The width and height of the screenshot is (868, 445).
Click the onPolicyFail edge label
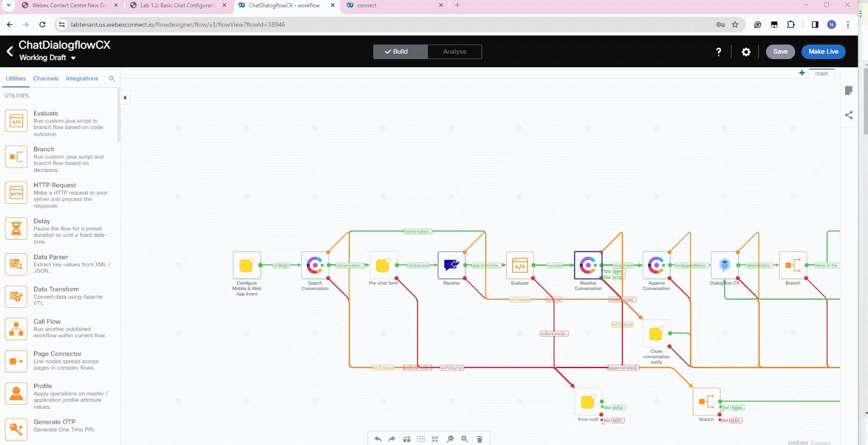click(451, 368)
